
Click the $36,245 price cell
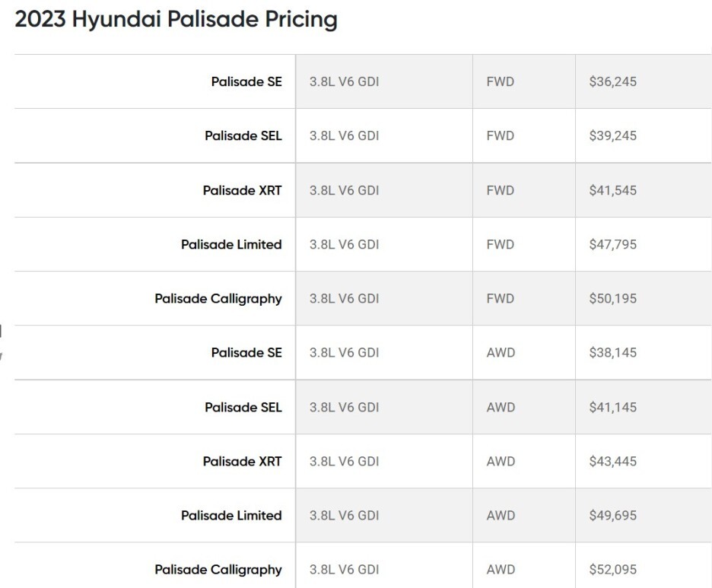[x=612, y=81]
